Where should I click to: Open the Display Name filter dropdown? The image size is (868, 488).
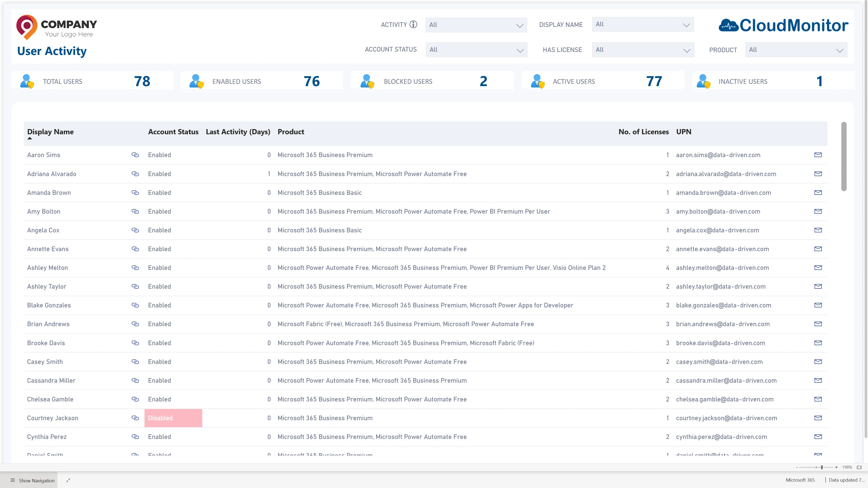pos(643,24)
